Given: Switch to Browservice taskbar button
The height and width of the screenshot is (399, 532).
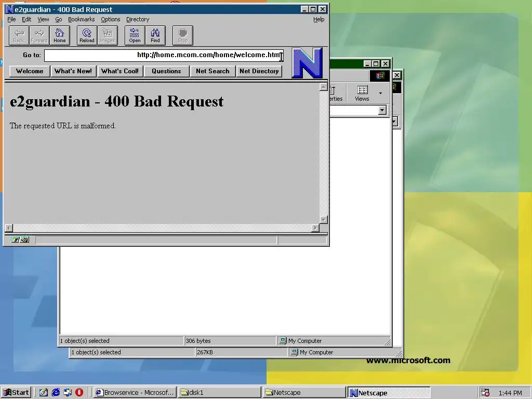Looking at the screenshot, I should 135,393.
